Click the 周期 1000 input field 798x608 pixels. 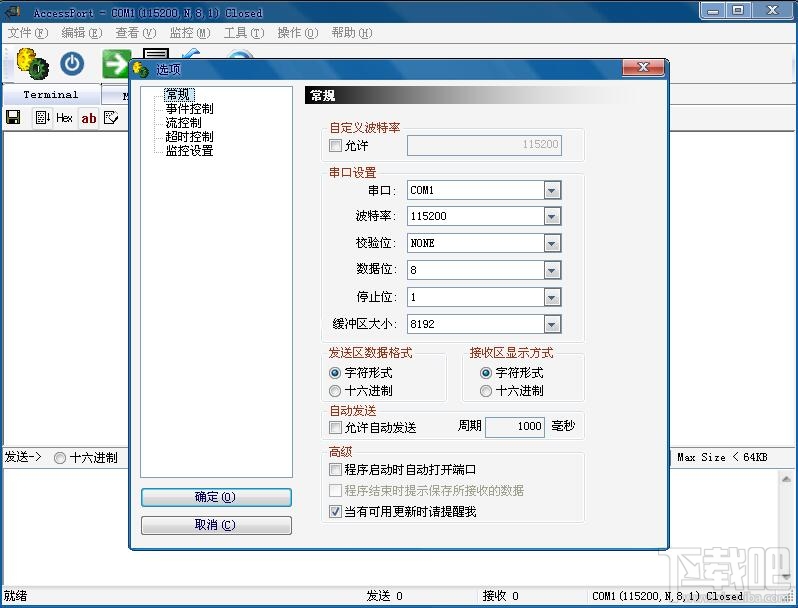515,426
